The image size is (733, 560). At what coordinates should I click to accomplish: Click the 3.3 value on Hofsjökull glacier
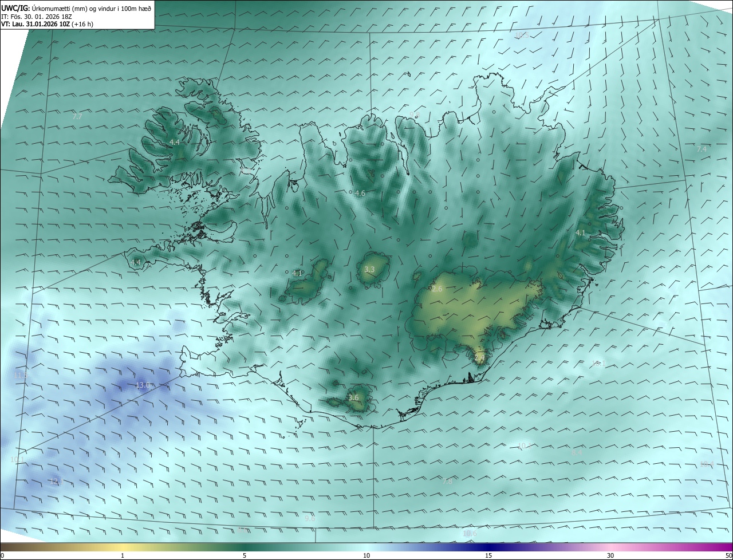pos(369,269)
